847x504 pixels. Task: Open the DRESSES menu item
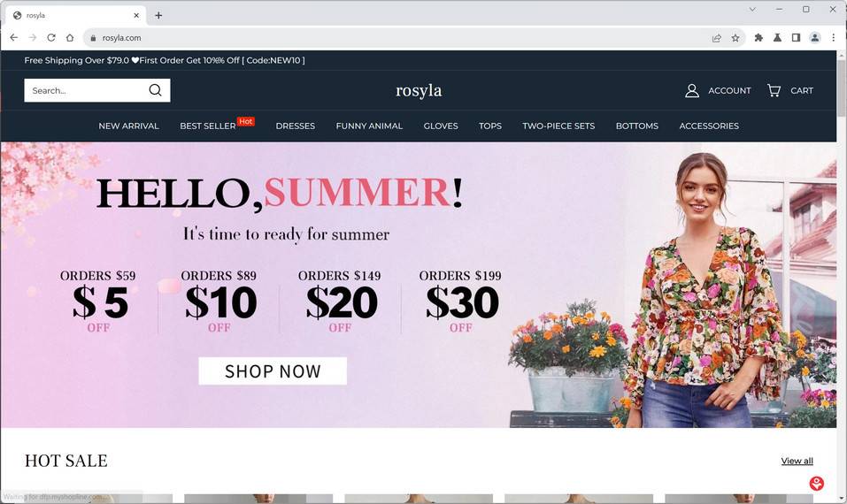click(295, 126)
